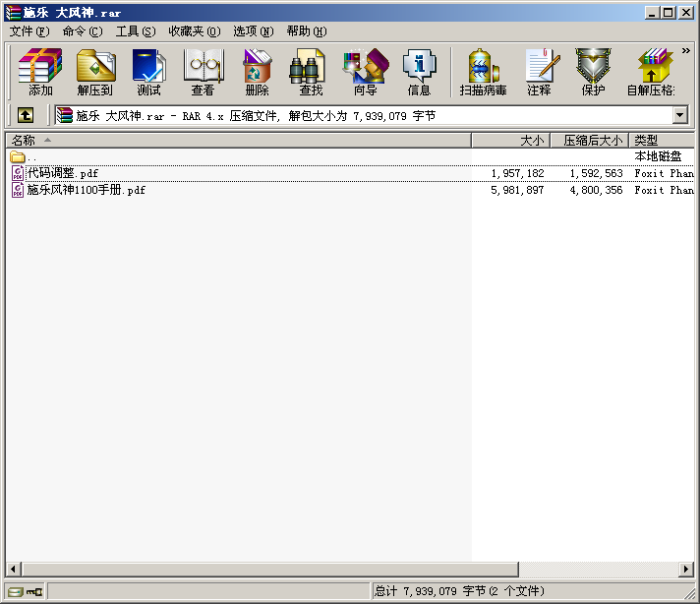Open the 收藏夹(O) menu
The width and height of the screenshot is (700, 604).
click(195, 31)
